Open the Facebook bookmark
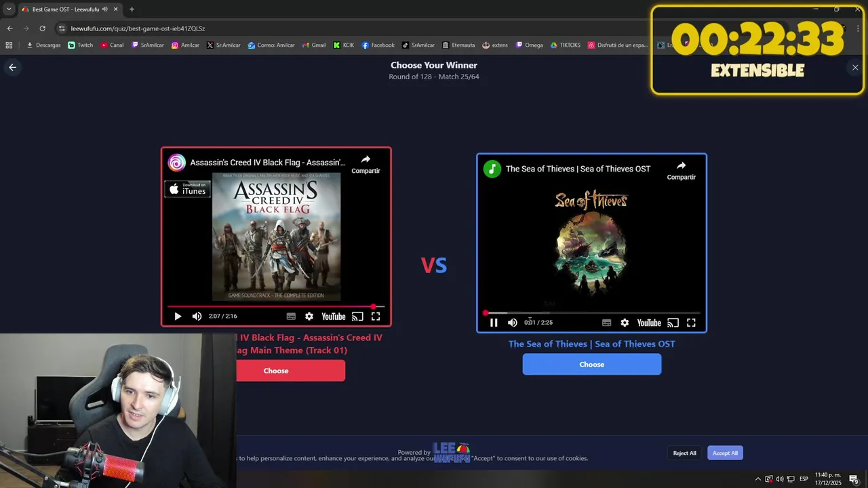This screenshot has width=868, height=488. pyautogui.click(x=378, y=45)
